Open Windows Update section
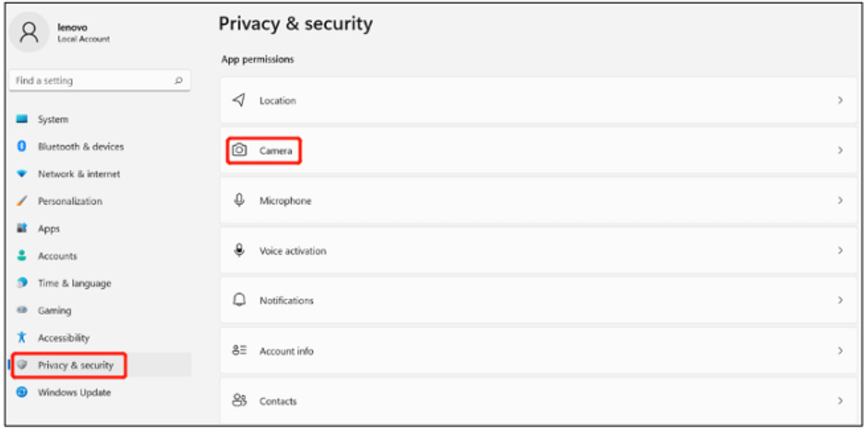The width and height of the screenshot is (868, 434). pyautogui.click(x=74, y=393)
